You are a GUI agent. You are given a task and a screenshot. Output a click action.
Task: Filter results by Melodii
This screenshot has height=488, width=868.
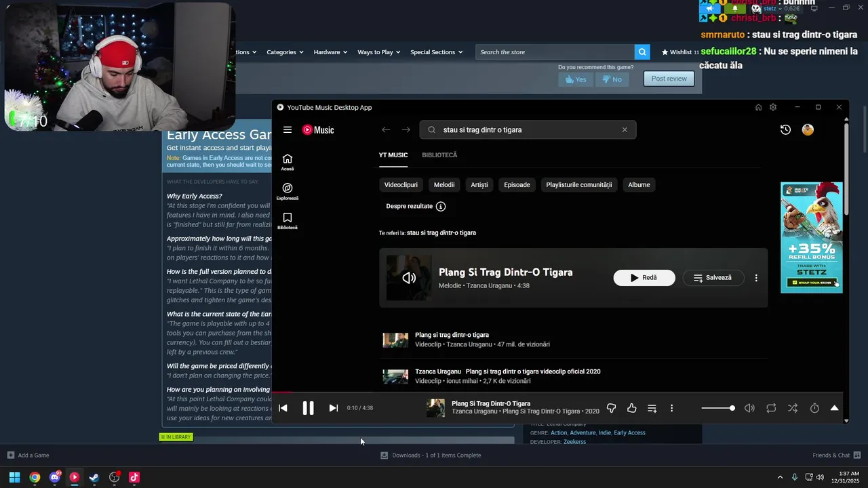pyautogui.click(x=444, y=184)
